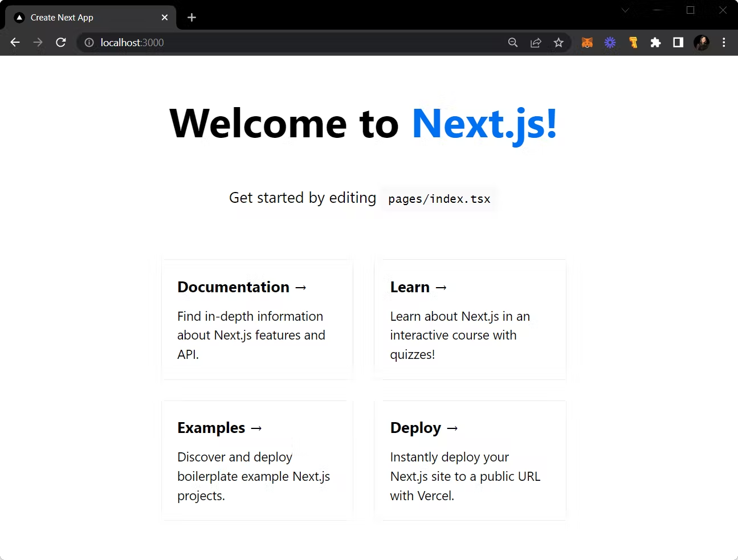
Task: Open the Examples card
Action: [258, 460]
